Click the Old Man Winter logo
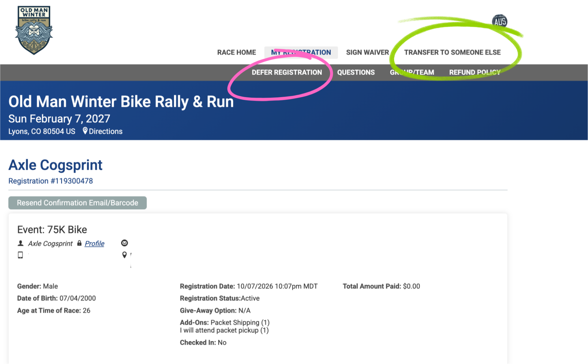The image size is (588, 364). pyautogui.click(x=34, y=30)
